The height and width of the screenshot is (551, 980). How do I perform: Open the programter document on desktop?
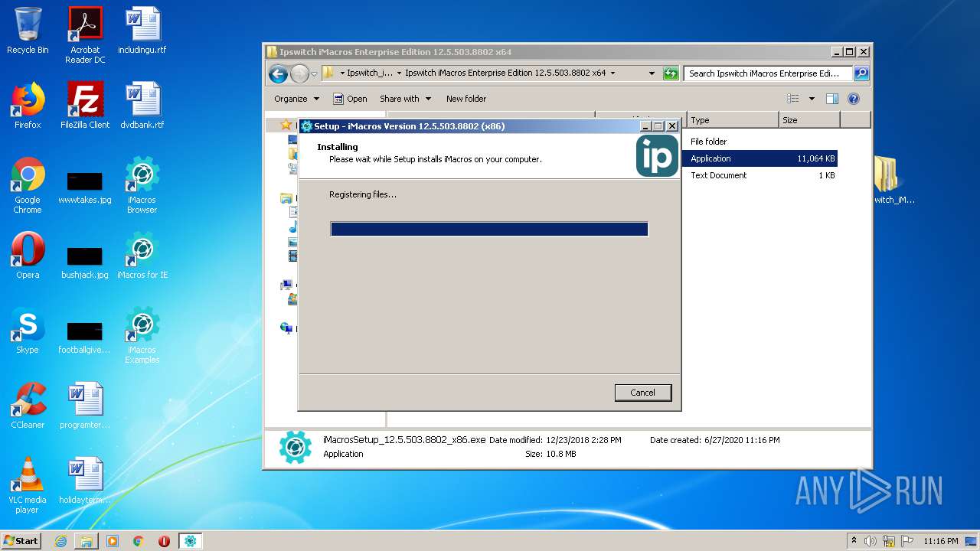tap(85, 406)
